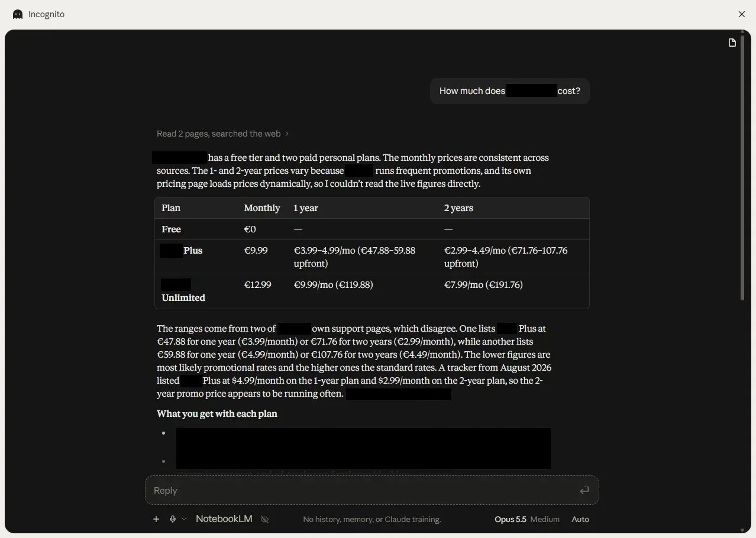Expand the microphone options chevron

tap(184, 519)
